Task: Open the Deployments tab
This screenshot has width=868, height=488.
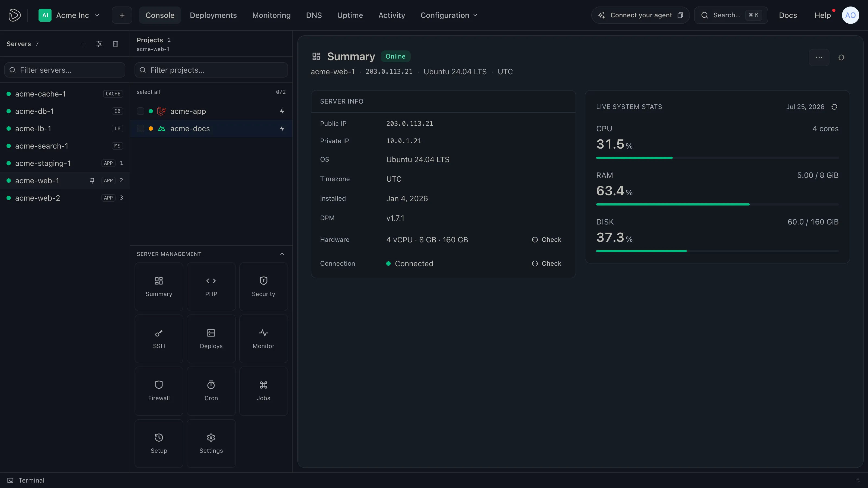Action: [x=213, y=15]
